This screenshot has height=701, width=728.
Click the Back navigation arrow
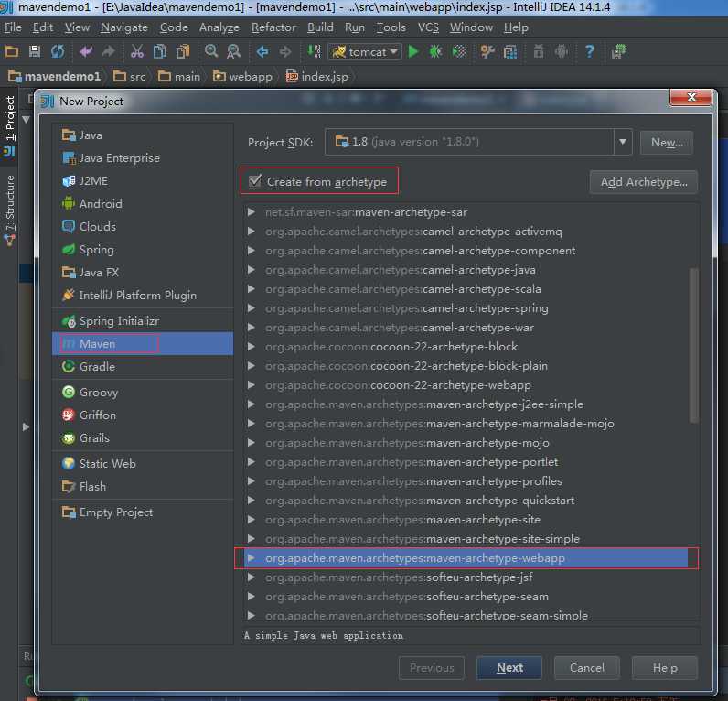coord(262,51)
